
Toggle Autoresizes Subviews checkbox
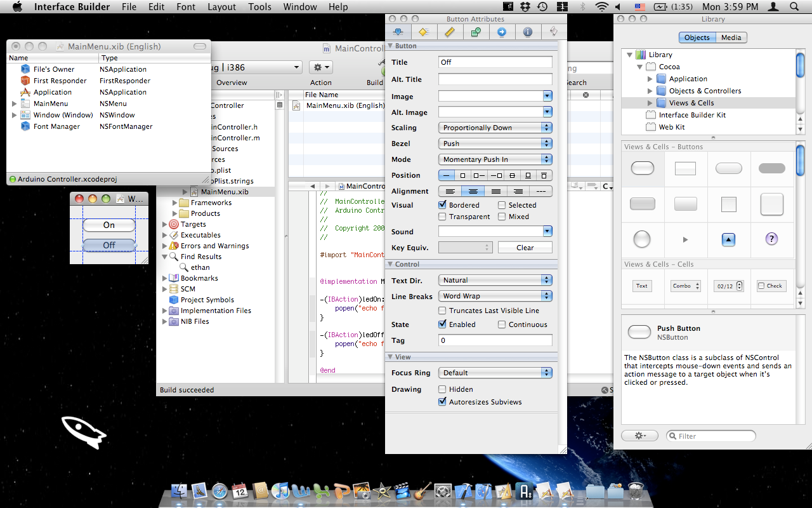coord(443,402)
